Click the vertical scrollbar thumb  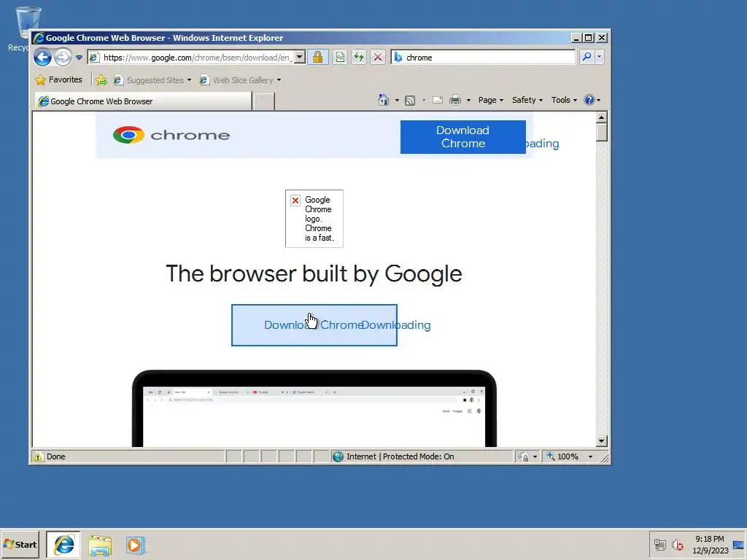point(602,133)
